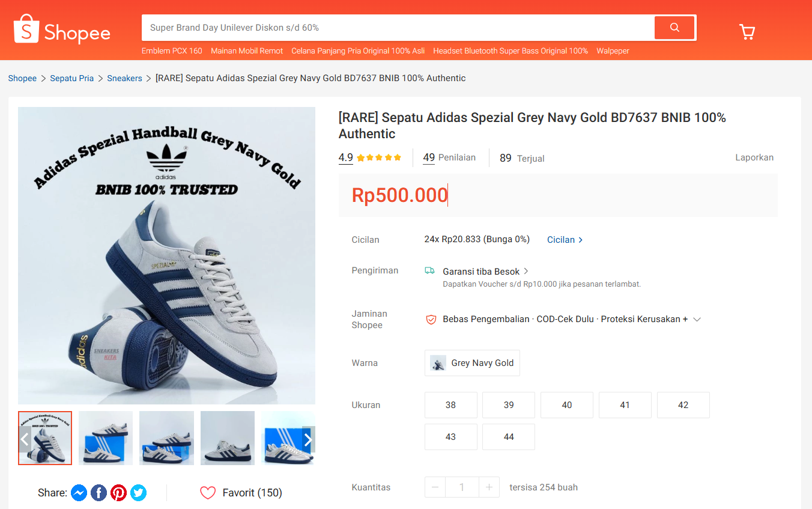
Task: Share via Facebook Messenger icon
Action: 79,493
